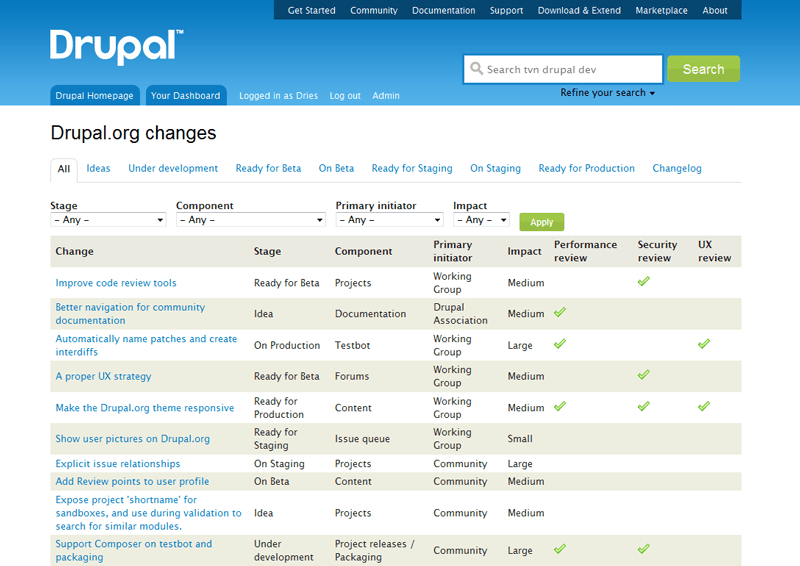This screenshot has width=800, height=566.
Task: Open Make the Drupal.org theme responsive
Action: [x=144, y=408]
